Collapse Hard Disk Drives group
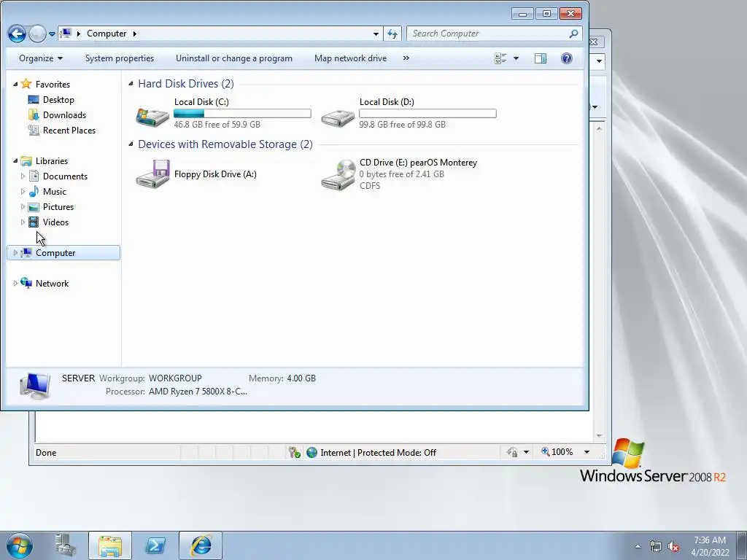 click(131, 84)
